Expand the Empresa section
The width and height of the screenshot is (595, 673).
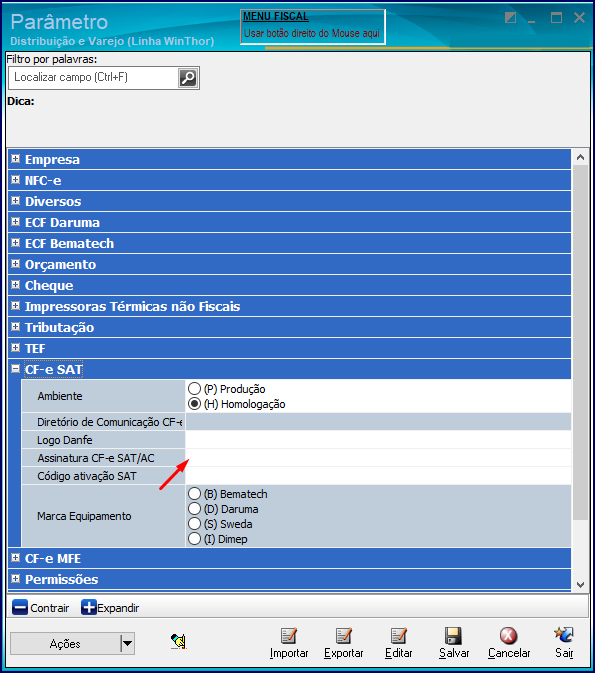pyautogui.click(x=15, y=159)
